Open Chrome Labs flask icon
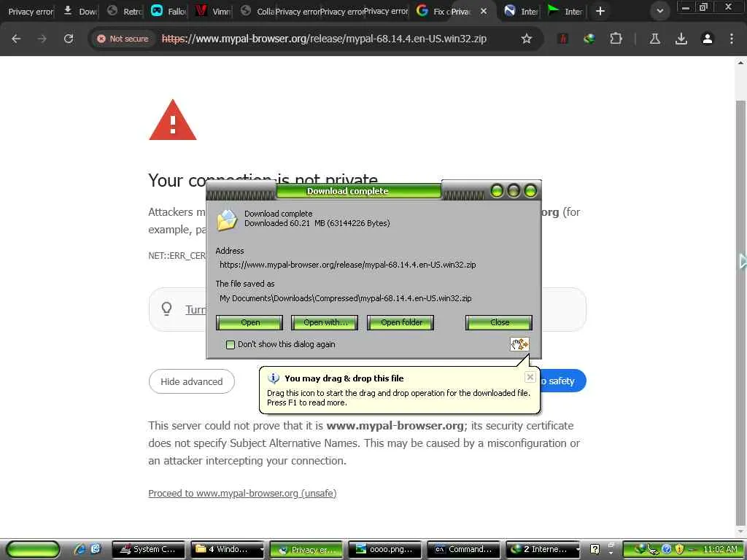The width and height of the screenshot is (747, 560). [655, 39]
